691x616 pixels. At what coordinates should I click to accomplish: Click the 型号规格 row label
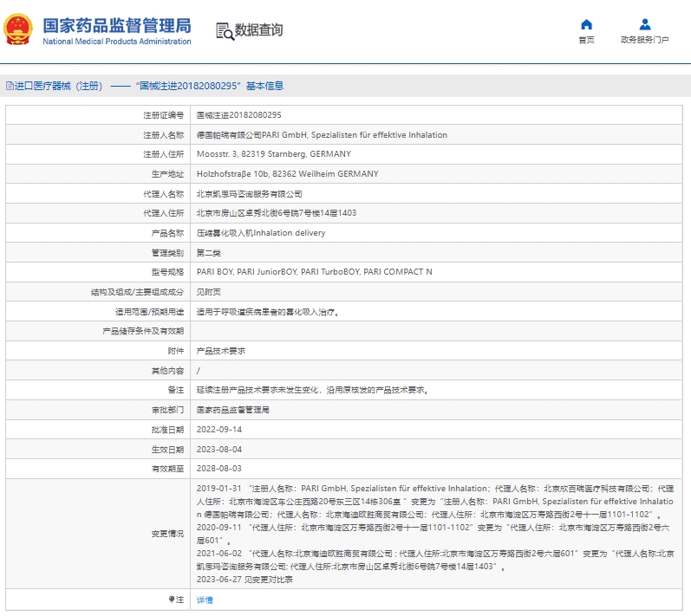point(167,272)
